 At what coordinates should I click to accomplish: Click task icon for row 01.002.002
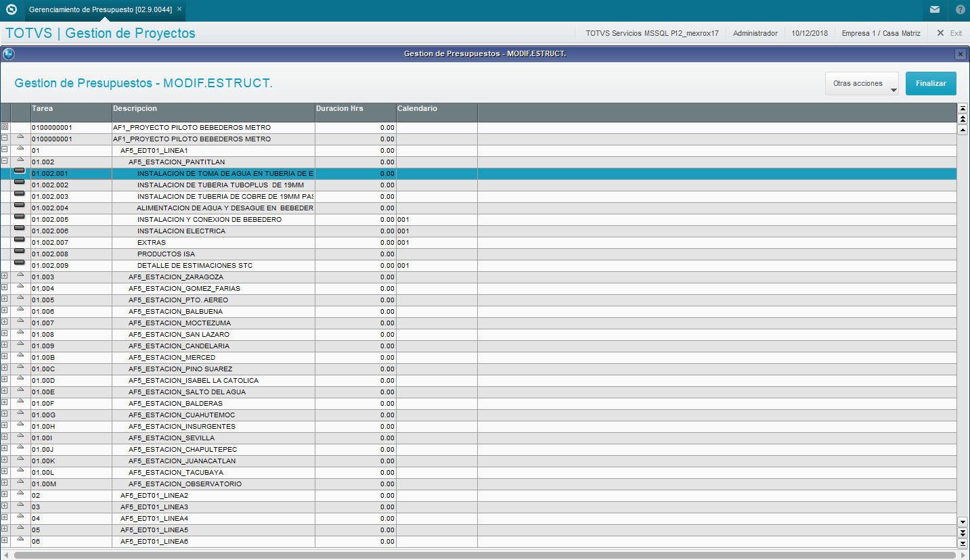20,181
